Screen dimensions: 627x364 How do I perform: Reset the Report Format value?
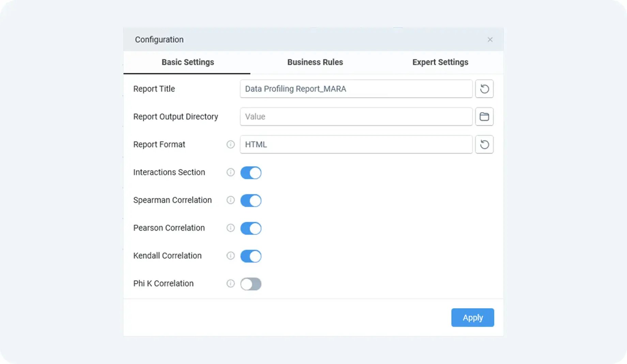click(484, 145)
